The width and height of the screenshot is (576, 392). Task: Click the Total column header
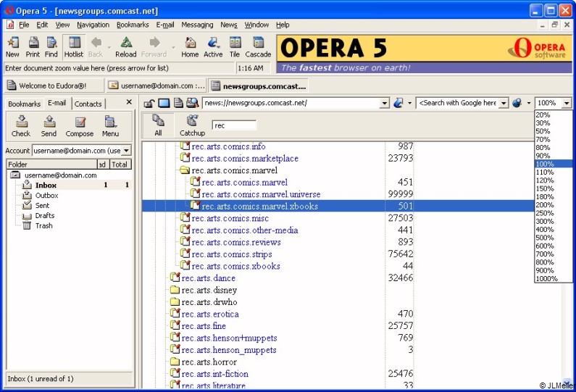(120, 164)
